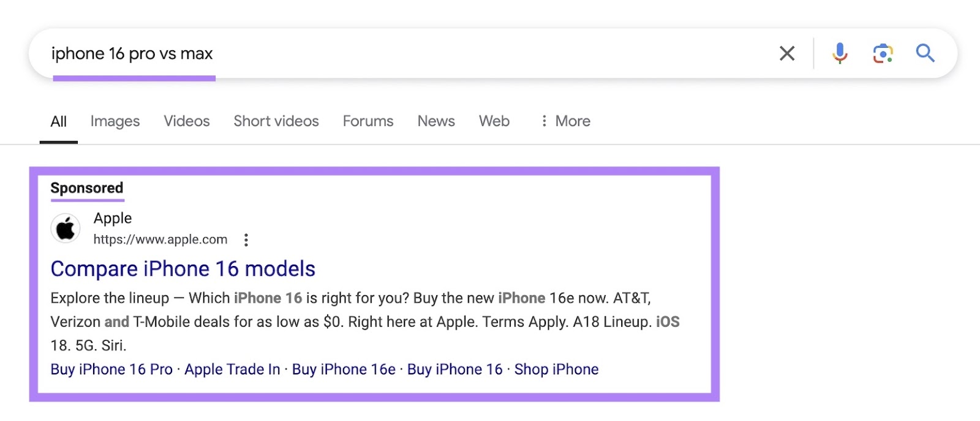Click inside the search query field
This screenshot has height=421, width=980.
point(367,53)
